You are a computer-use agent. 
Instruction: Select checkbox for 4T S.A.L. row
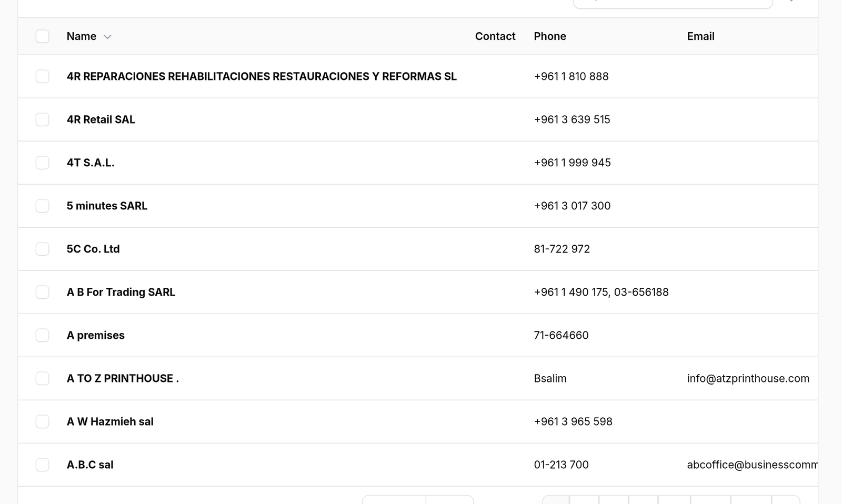[42, 163]
